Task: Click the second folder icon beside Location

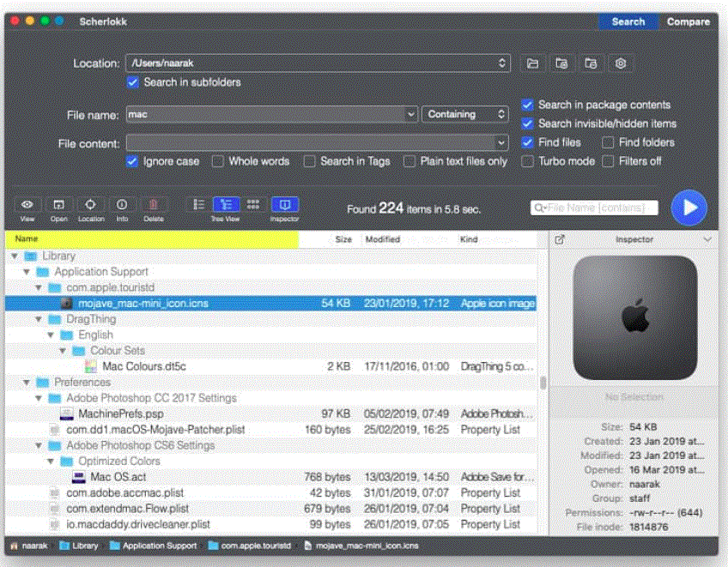Action: pos(561,63)
